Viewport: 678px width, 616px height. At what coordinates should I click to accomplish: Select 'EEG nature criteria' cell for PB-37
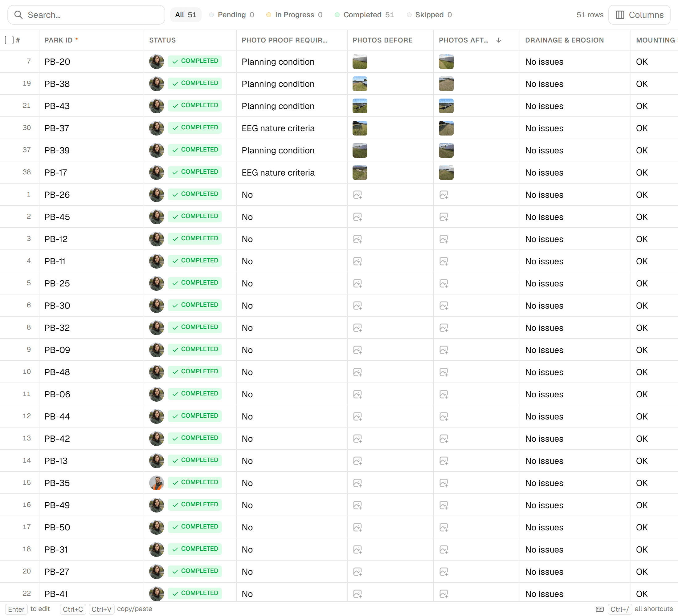292,128
